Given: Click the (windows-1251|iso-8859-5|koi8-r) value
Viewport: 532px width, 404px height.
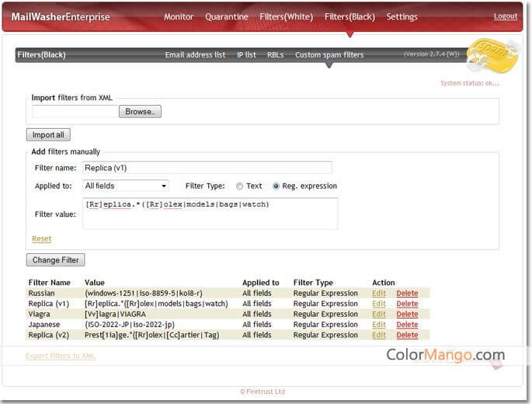Looking at the screenshot, I should coord(144,293).
